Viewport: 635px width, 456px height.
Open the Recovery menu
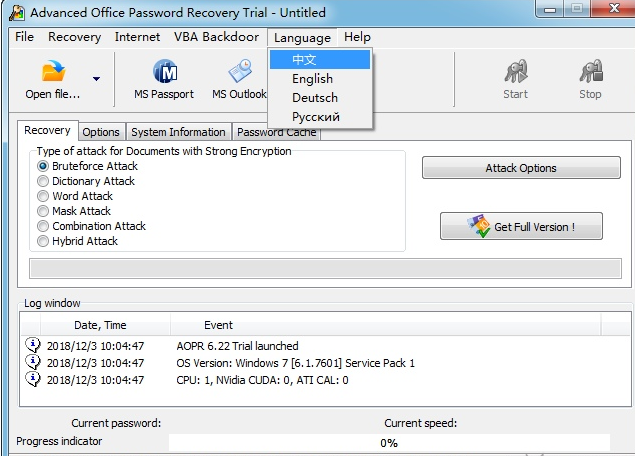point(75,37)
